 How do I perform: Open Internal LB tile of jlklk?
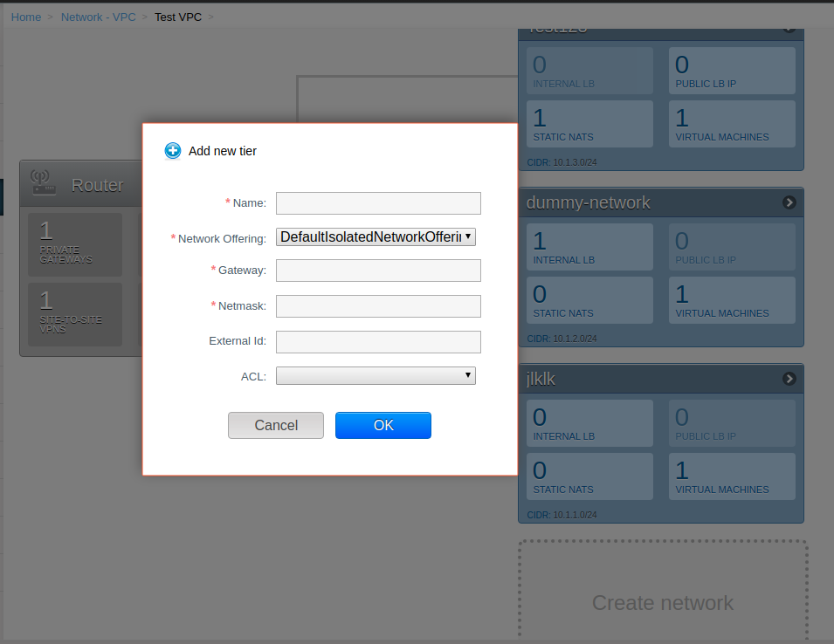pyautogui.click(x=589, y=423)
